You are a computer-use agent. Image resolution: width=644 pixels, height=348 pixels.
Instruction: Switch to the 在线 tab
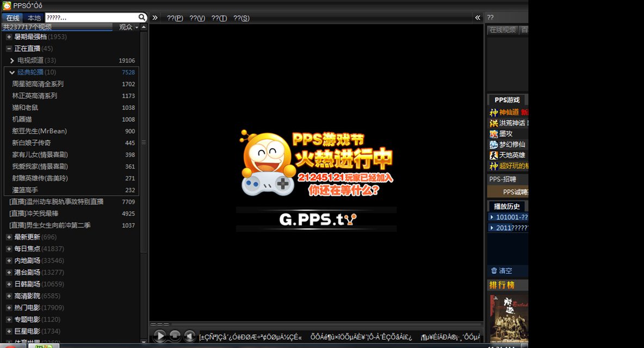(x=13, y=17)
